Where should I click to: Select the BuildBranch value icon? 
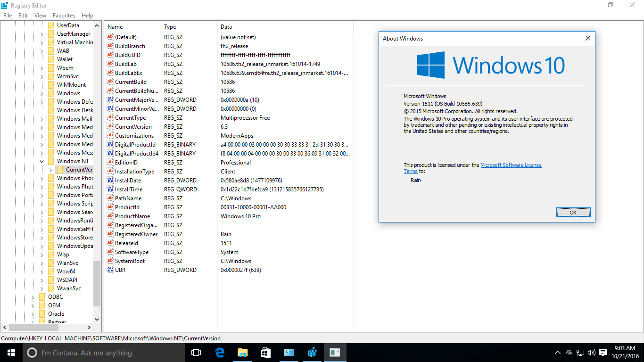(x=110, y=46)
